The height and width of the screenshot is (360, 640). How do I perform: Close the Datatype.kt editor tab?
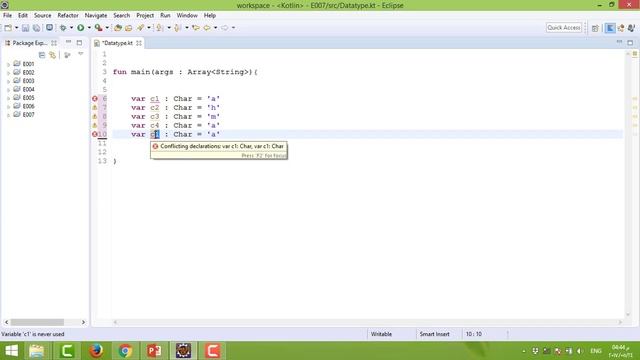point(139,43)
